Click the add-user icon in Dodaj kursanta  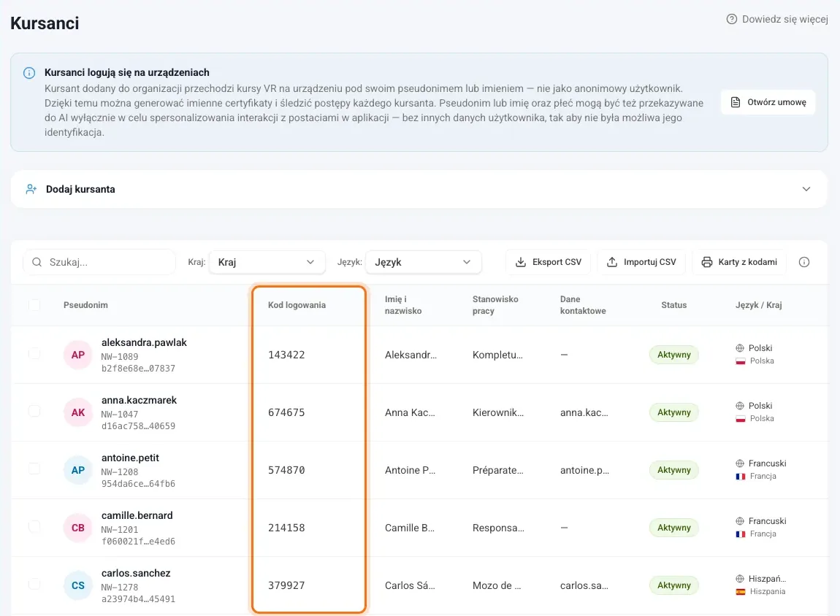[x=31, y=189]
